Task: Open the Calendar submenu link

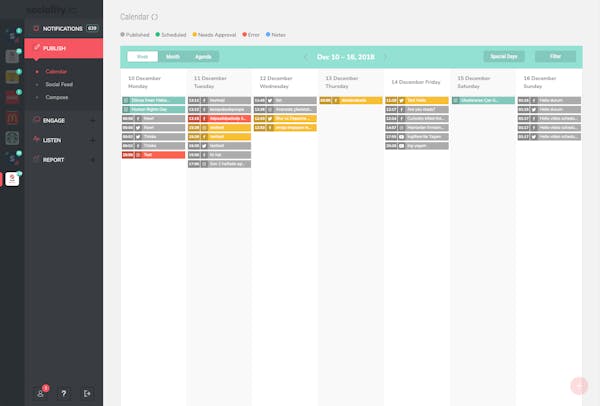Action: point(56,72)
